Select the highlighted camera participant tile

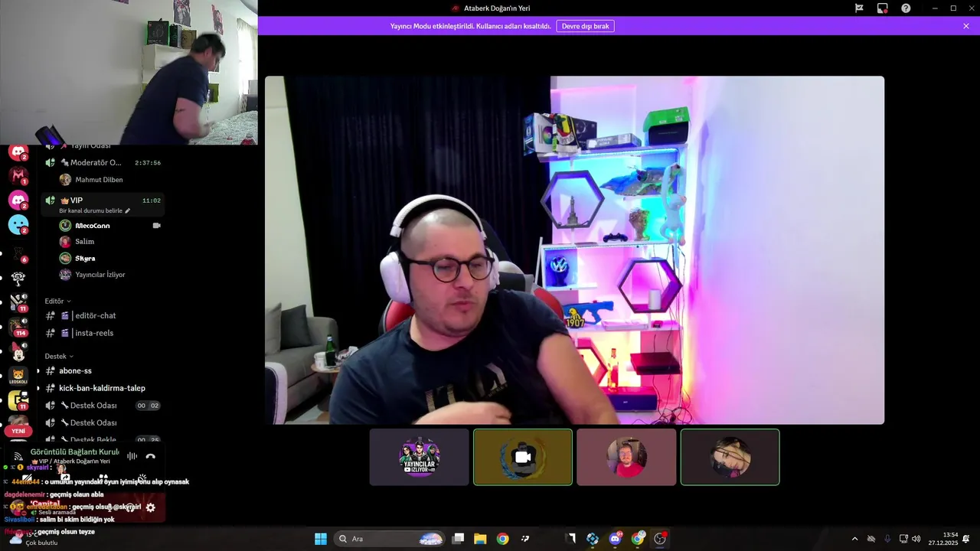pyautogui.click(x=523, y=457)
